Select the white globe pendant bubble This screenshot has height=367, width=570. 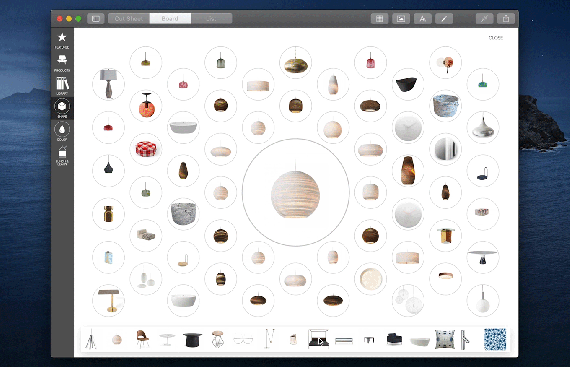(483, 301)
